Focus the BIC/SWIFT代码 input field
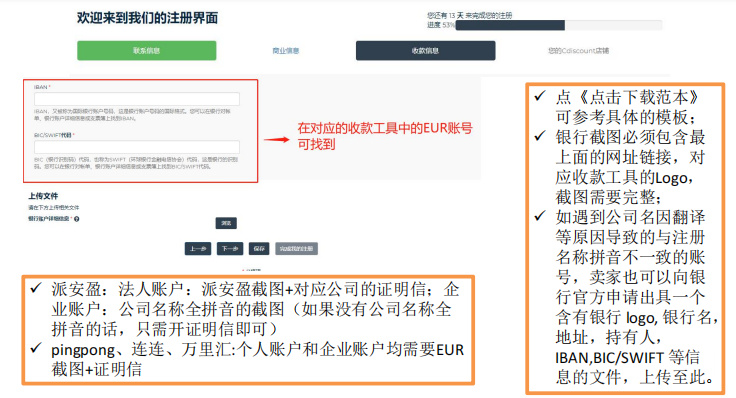Viewport: 736px width, 398px height. click(137, 147)
